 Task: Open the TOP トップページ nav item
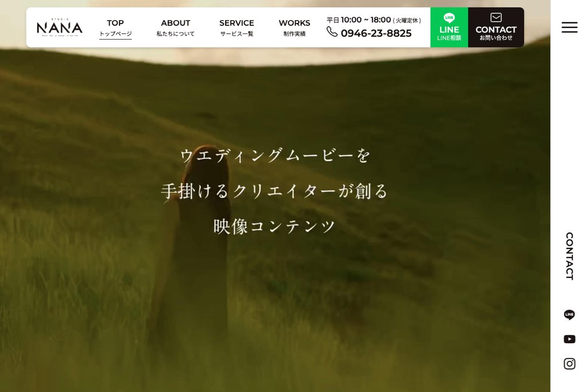(115, 28)
